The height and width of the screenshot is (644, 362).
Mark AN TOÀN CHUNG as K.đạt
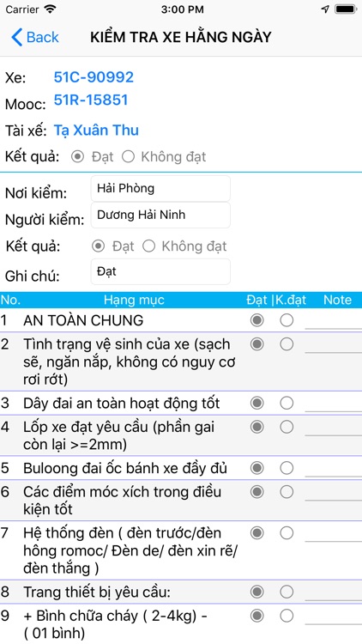click(x=287, y=320)
